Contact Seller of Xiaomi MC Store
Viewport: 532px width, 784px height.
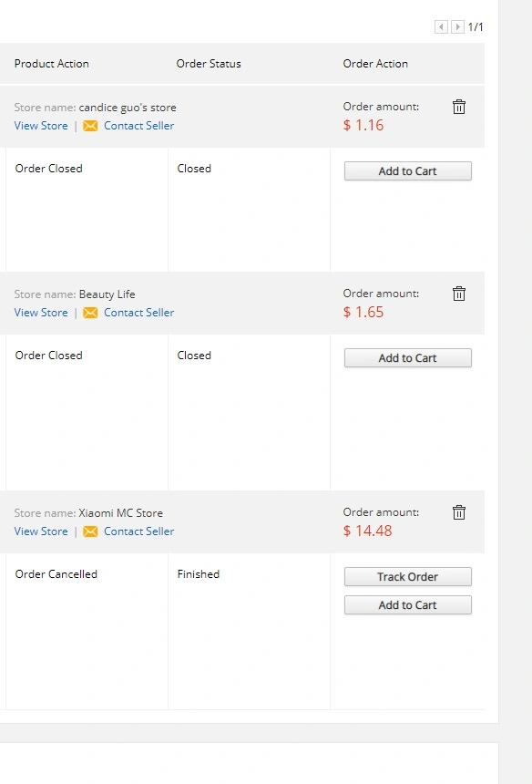138,531
